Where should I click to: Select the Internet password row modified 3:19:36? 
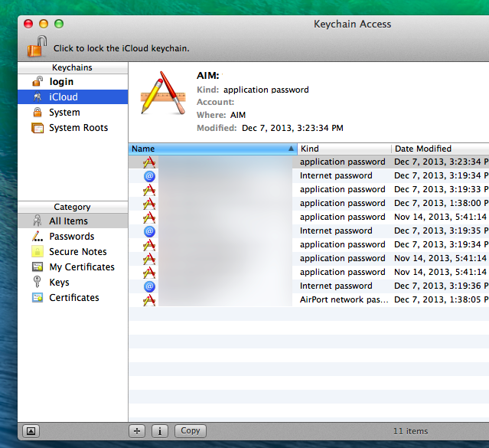coord(308,286)
